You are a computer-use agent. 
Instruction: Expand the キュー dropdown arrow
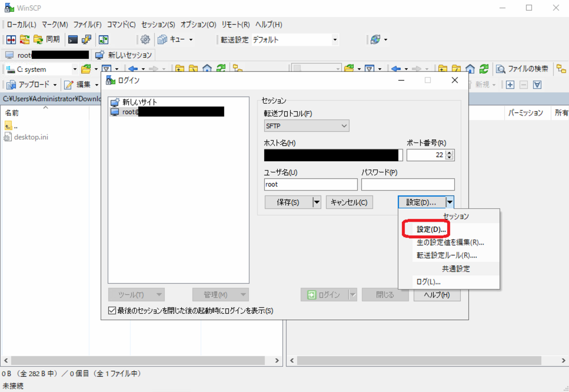(191, 40)
